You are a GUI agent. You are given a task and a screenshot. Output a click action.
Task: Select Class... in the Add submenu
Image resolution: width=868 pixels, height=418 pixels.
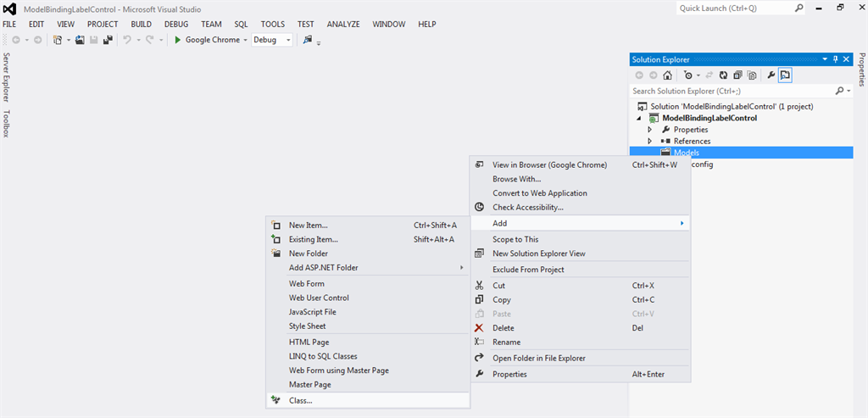[x=300, y=400]
